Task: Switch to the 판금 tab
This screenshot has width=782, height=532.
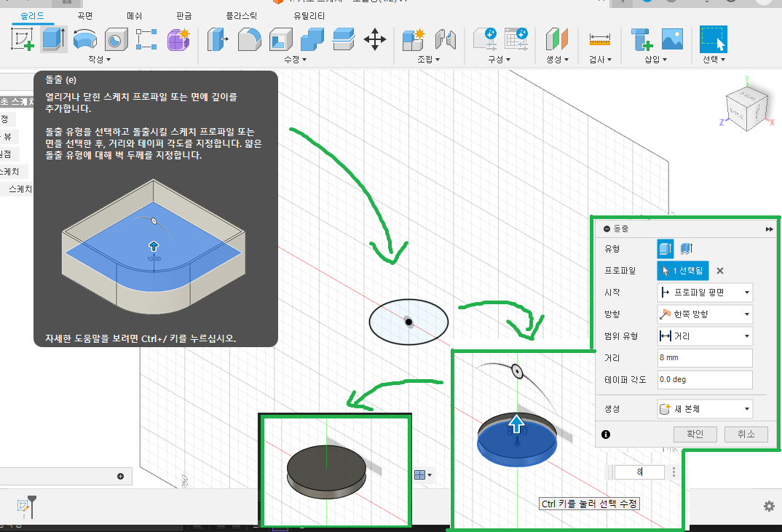Action: click(184, 16)
